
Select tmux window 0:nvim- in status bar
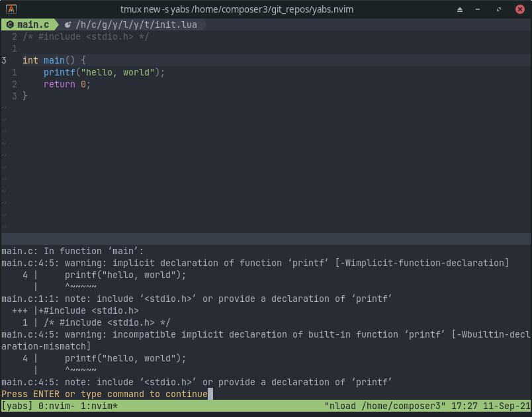(x=57, y=406)
